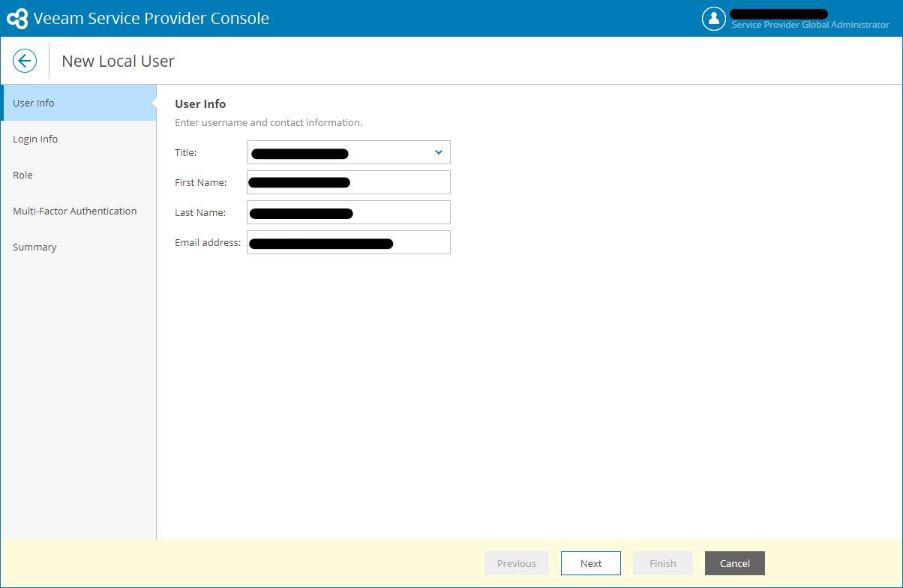This screenshot has width=903, height=588.
Task: Click the Previous button
Action: [x=517, y=563]
